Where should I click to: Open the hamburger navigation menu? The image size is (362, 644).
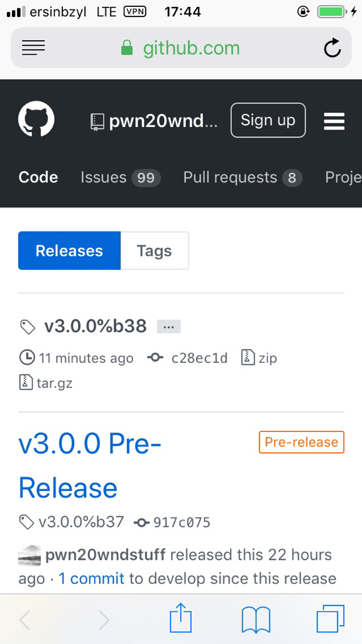tap(334, 121)
